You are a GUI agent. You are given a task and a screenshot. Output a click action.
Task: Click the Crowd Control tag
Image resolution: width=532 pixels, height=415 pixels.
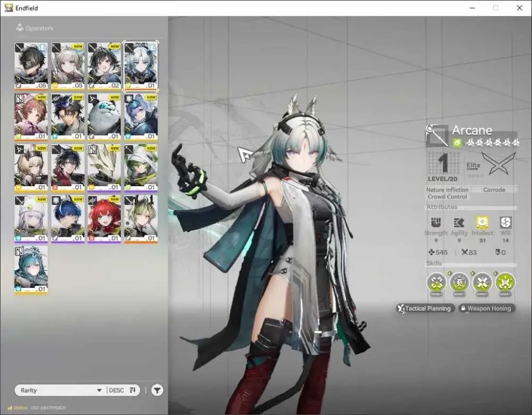(x=447, y=197)
